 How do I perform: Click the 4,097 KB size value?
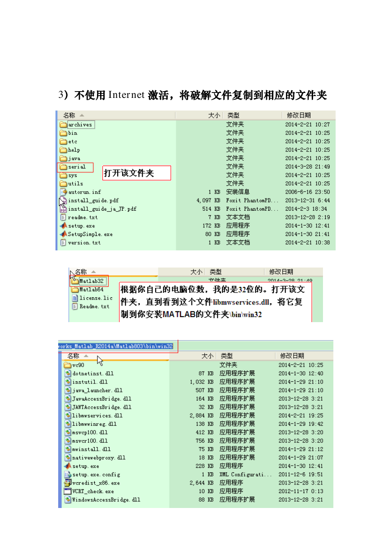tap(208, 200)
